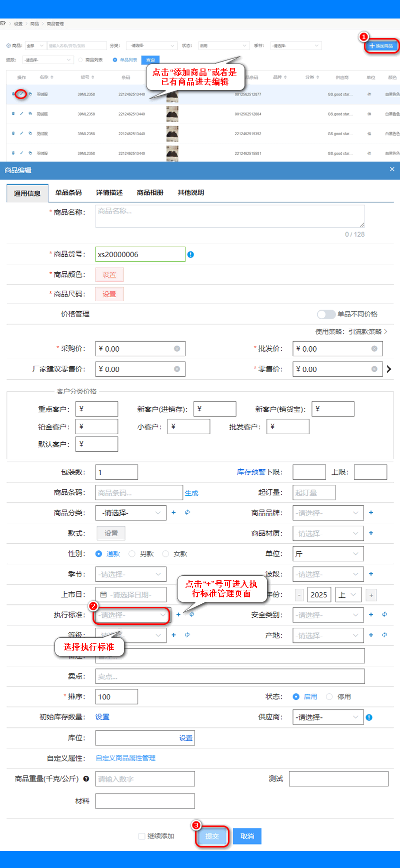Viewport: 400px width, 868px height.
Task: Click the 添加商品 button
Action: click(382, 46)
